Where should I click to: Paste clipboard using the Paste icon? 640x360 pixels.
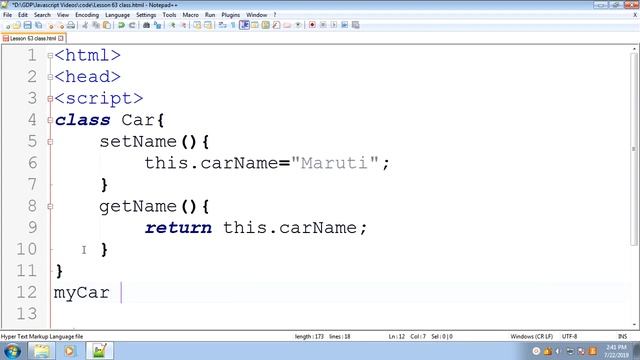(107, 25)
